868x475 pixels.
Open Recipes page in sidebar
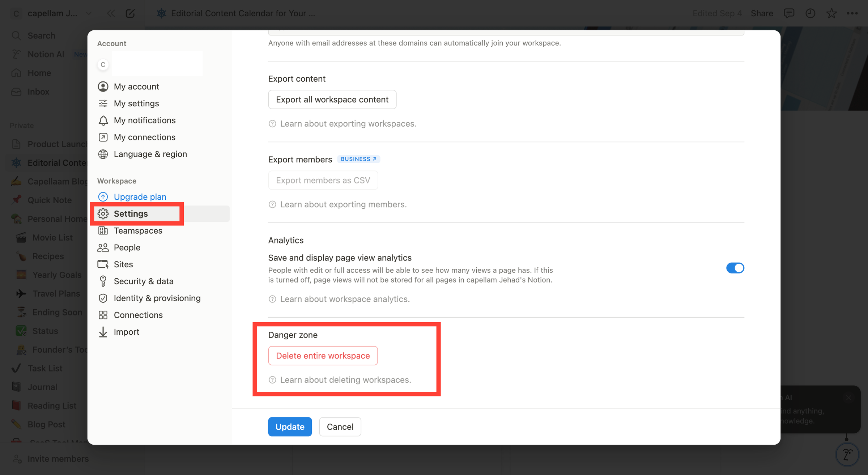[48, 256]
